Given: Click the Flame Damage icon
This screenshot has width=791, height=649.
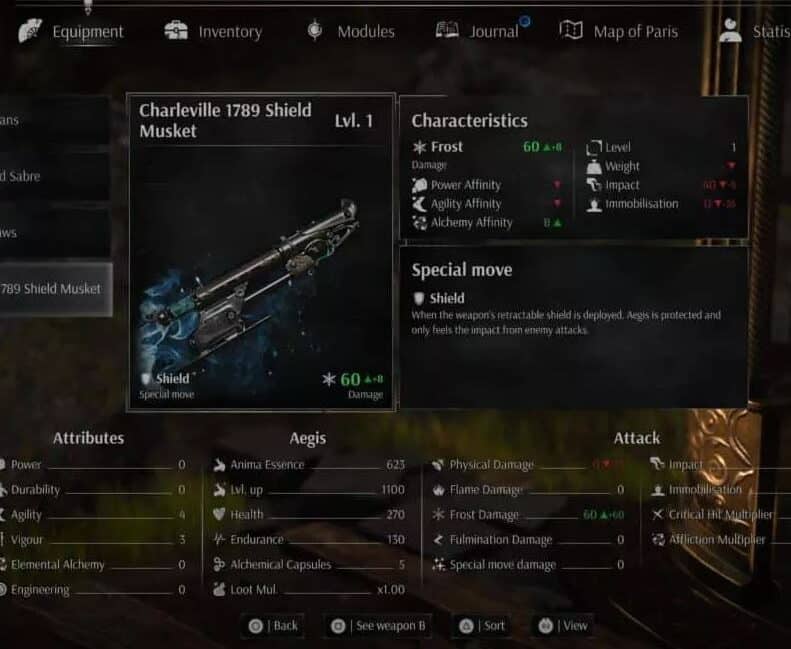Looking at the screenshot, I should tap(438, 490).
